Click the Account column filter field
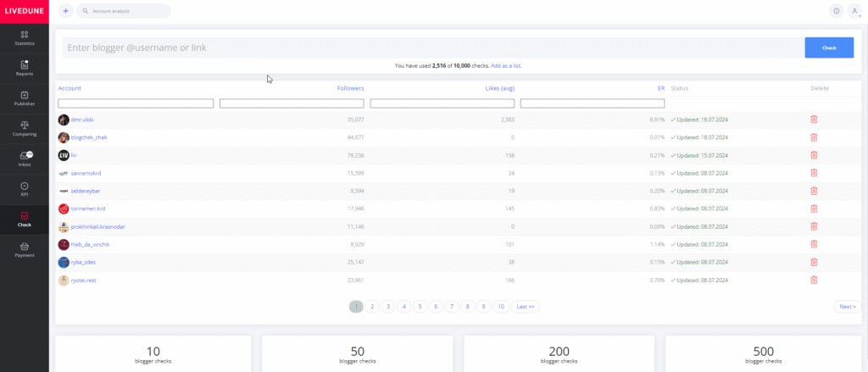 (136, 103)
